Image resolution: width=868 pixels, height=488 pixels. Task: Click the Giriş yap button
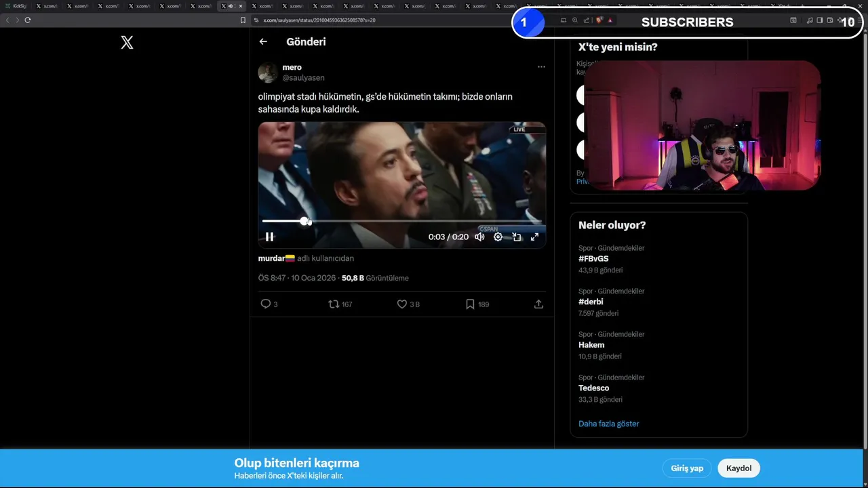[x=687, y=468]
